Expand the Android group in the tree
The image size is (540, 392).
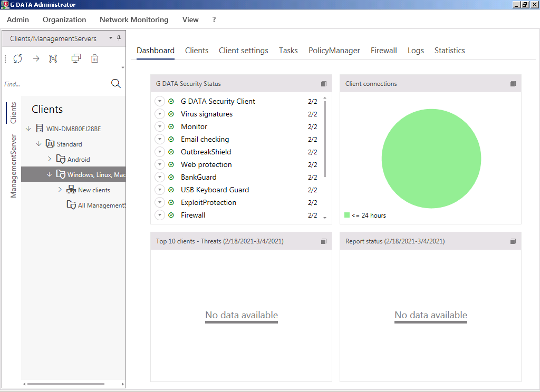[x=50, y=159]
